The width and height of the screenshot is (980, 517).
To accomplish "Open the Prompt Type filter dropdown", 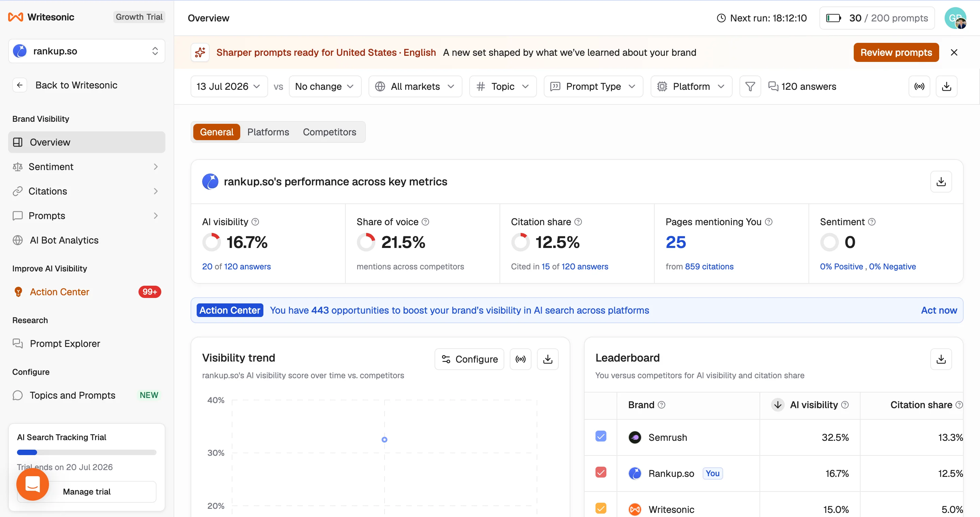I will tap(593, 87).
